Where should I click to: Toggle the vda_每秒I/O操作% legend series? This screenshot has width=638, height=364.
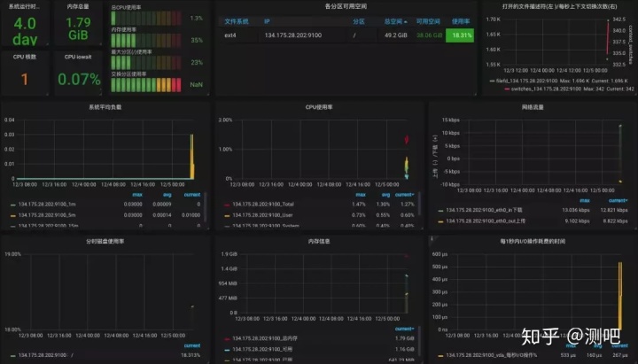click(492, 355)
